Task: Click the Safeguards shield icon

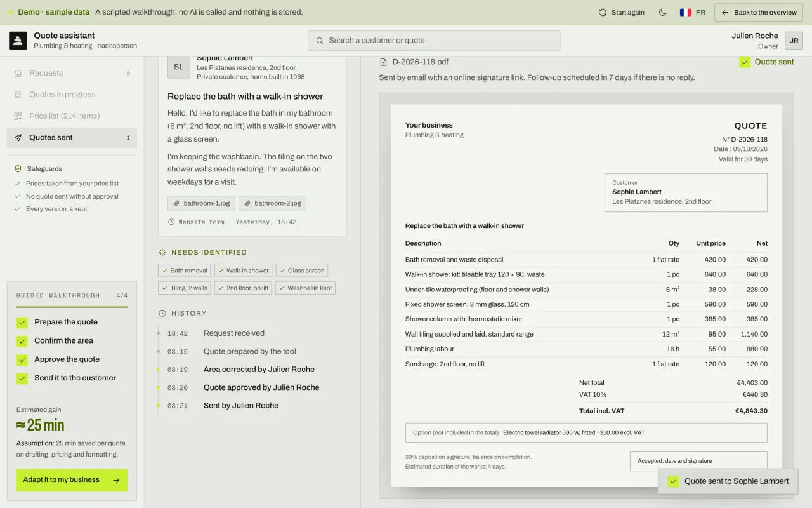Action: pyautogui.click(x=18, y=169)
